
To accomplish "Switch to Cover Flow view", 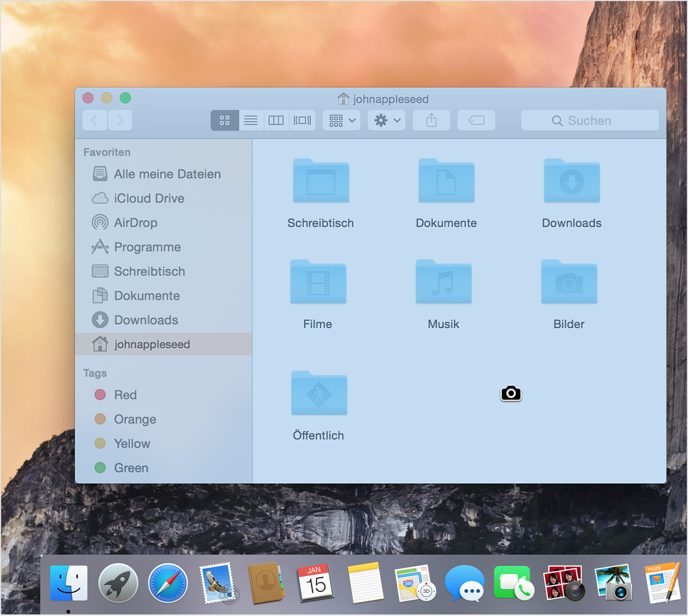I will pyautogui.click(x=302, y=120).
